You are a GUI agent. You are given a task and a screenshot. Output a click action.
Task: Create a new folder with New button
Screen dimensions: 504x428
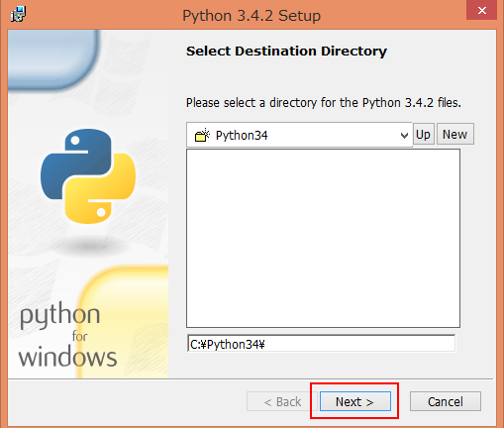[455, 135]
